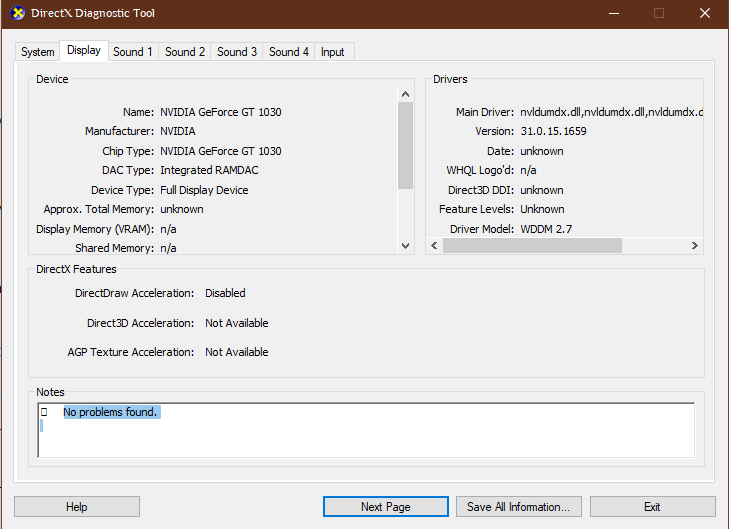Click Drivers panel scroll right arrow
729x529 pixels.
click(x=695, y=245)
